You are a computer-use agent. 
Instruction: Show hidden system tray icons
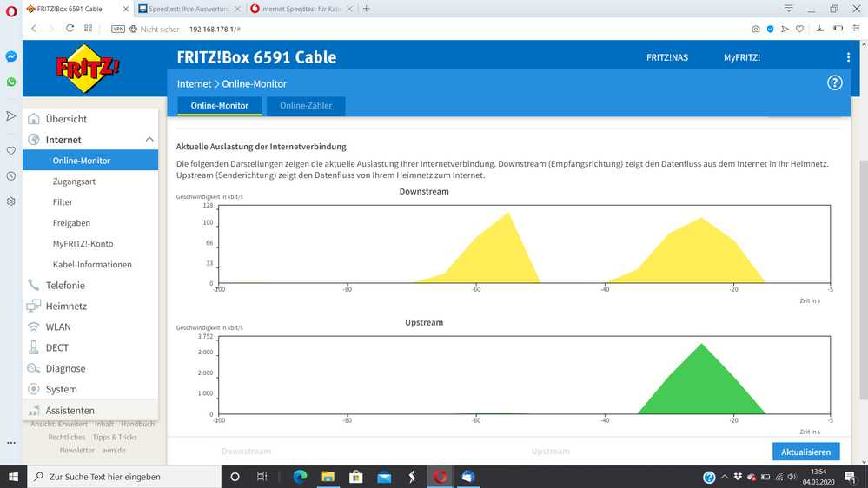(724, 477)
